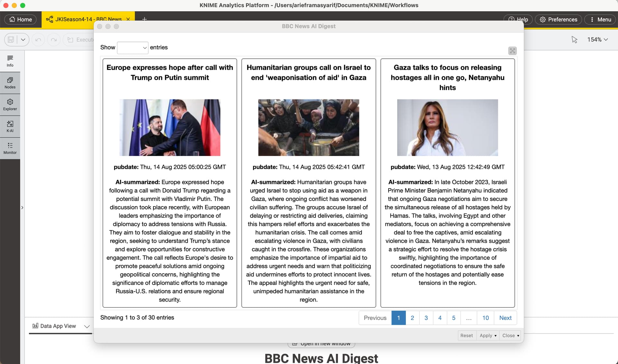Click the Gaza aid cooking pot thumbnail
The width and height of the screenshot is (618, 364).
point(308,128)
